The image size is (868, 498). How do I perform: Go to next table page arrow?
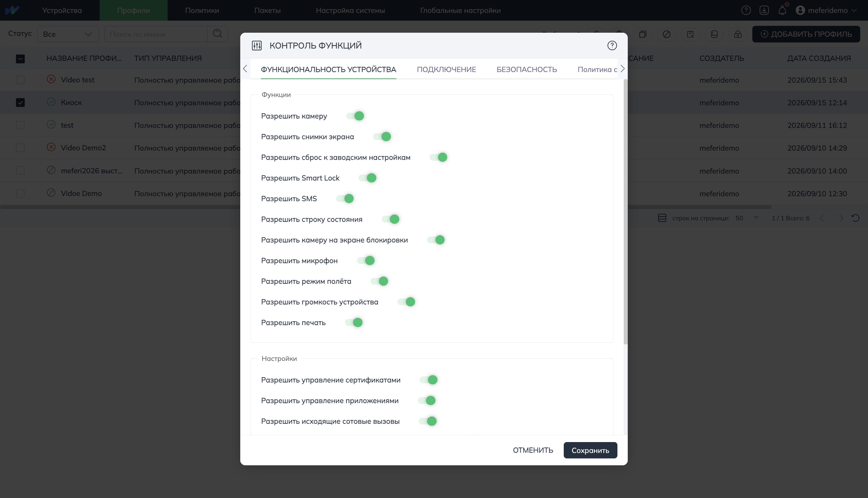(x=841, y=218)
